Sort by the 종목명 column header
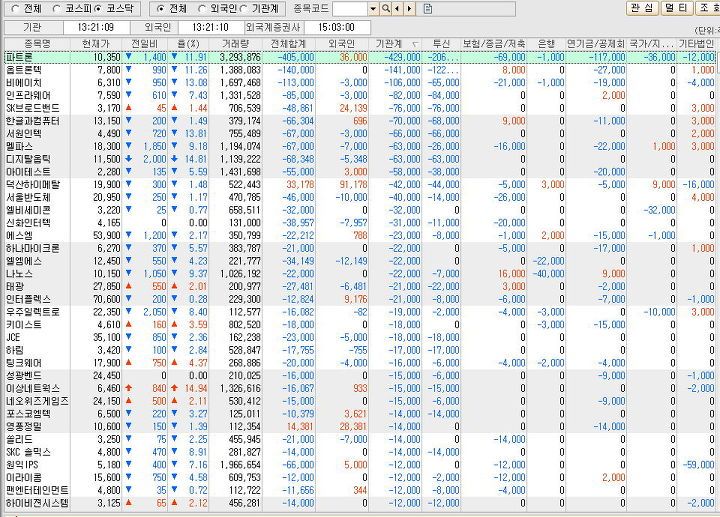Viewport: 720px width, 517px height. [37, 44]
